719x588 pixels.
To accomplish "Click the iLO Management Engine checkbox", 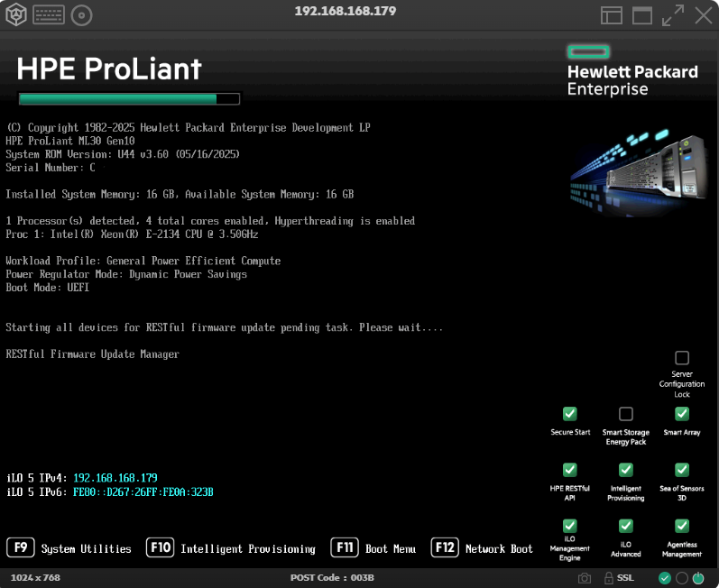I will click(x=570, y=526).
